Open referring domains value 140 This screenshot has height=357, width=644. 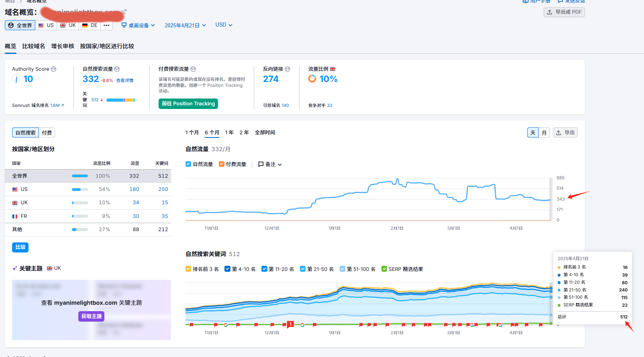tap(285, 105)
